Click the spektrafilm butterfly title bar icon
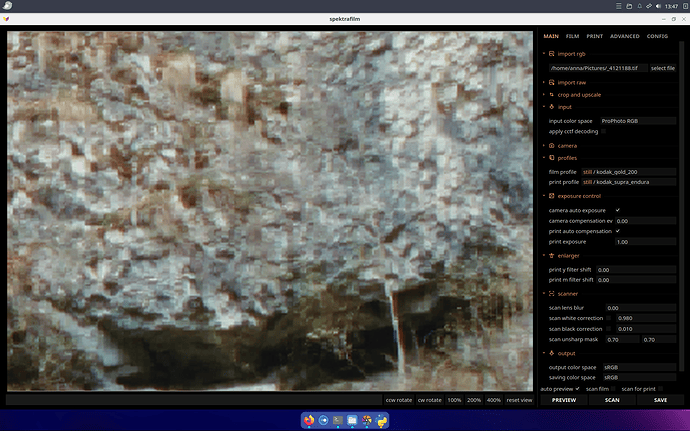The height and width of the screenshot is (431, 690). [6, 19]
